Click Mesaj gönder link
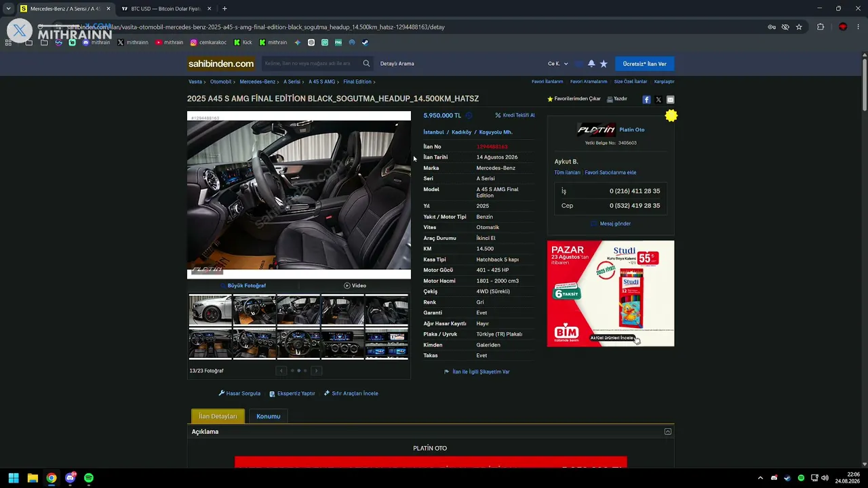This screenshot has width=868, height=488. (611, 224)
